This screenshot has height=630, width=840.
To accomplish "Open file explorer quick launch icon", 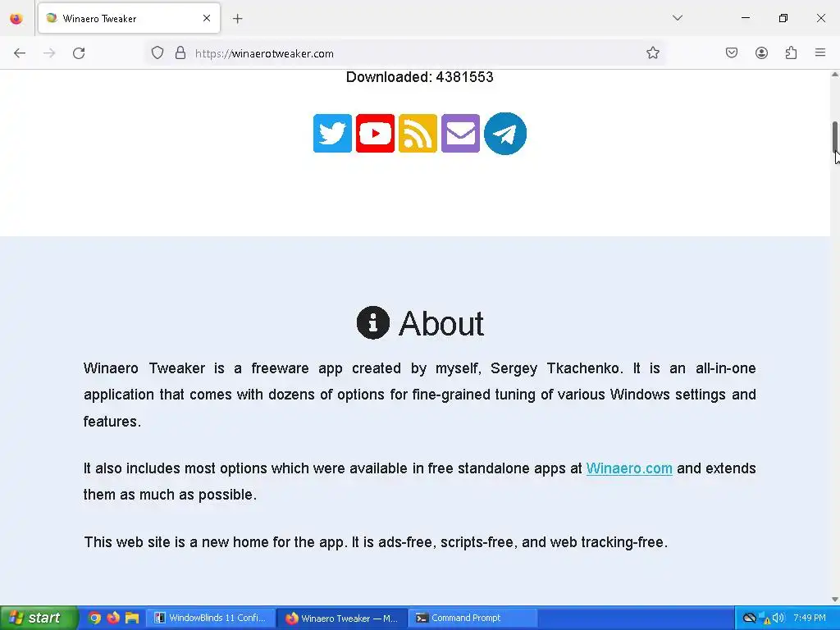I will (x=132, y=618).
